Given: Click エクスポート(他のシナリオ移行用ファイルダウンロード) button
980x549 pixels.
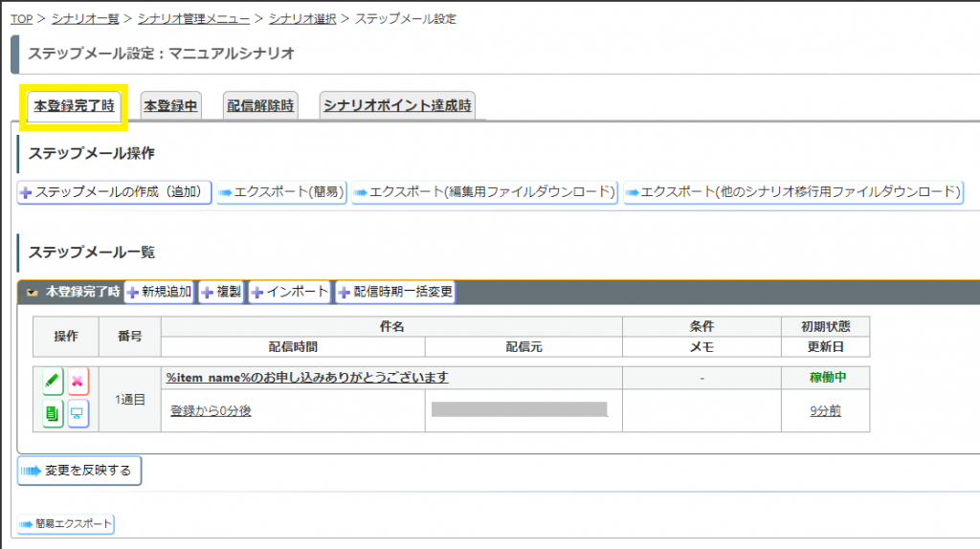Looking at the screenshot, I should click(x=793, y=191).
